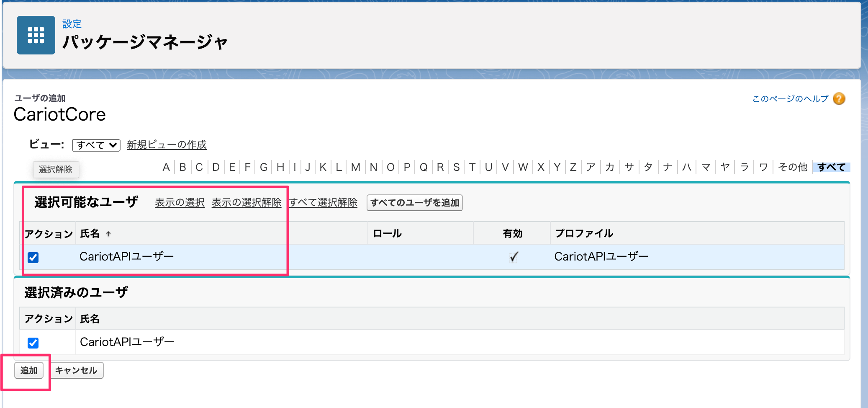Click the 追加 button
The image size is (868, 408).
click(29, 370)
